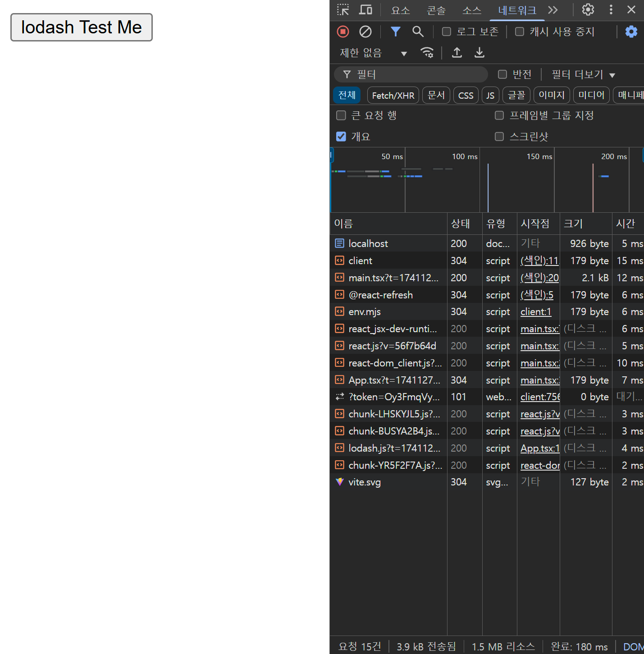Check the 프레임별 그룹 지정 checkbox
644x654 pixels.
499,115
